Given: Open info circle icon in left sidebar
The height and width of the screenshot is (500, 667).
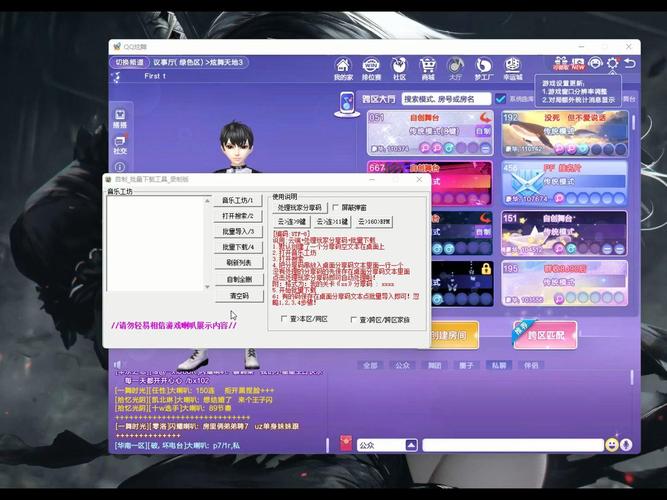Looking at the screenshot, I should tap(120, 167).
